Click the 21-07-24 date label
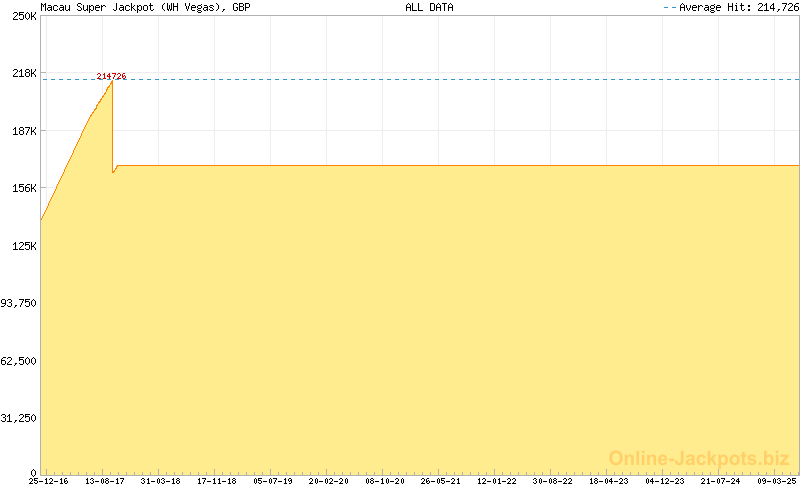800x490 pixels. pos(720,481)
